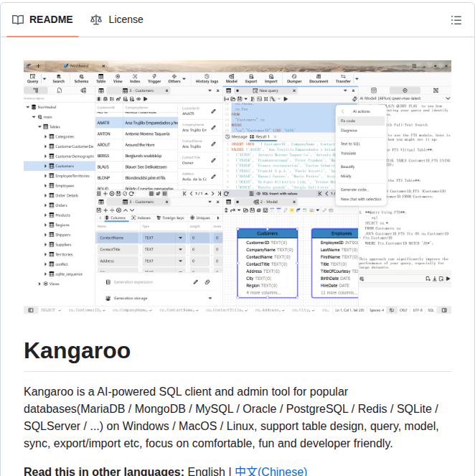475x476 pixels.
Task: Click the link icon beside Generation expression
Action: (207, 282)
